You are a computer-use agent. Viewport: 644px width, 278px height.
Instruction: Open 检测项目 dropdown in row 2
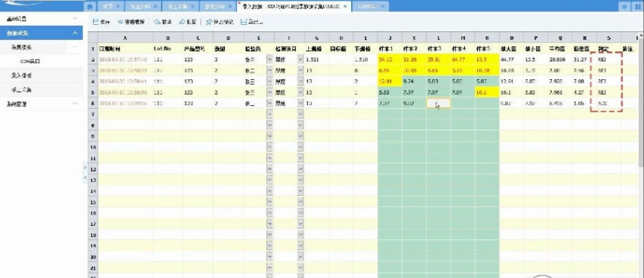300,59
